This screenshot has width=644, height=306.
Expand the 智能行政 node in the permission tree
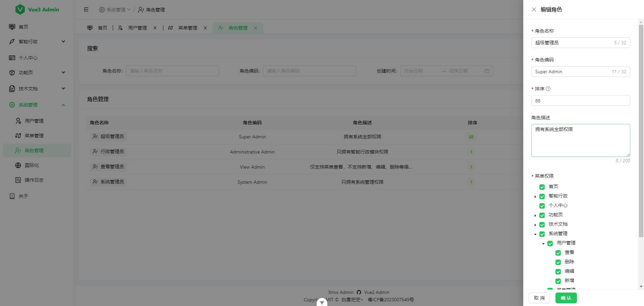tap(535, 196)
